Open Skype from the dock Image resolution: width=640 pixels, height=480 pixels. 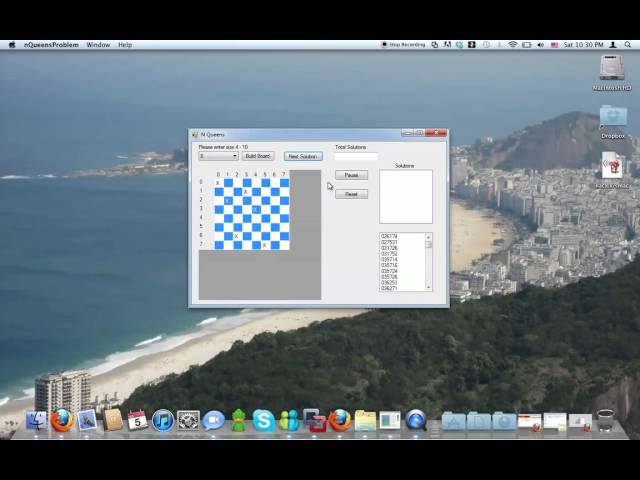(264, 420)
